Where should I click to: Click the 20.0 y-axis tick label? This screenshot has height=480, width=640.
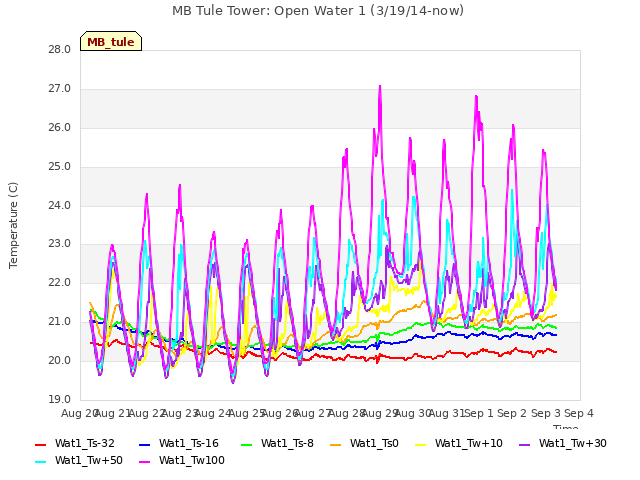click(60, 360)
